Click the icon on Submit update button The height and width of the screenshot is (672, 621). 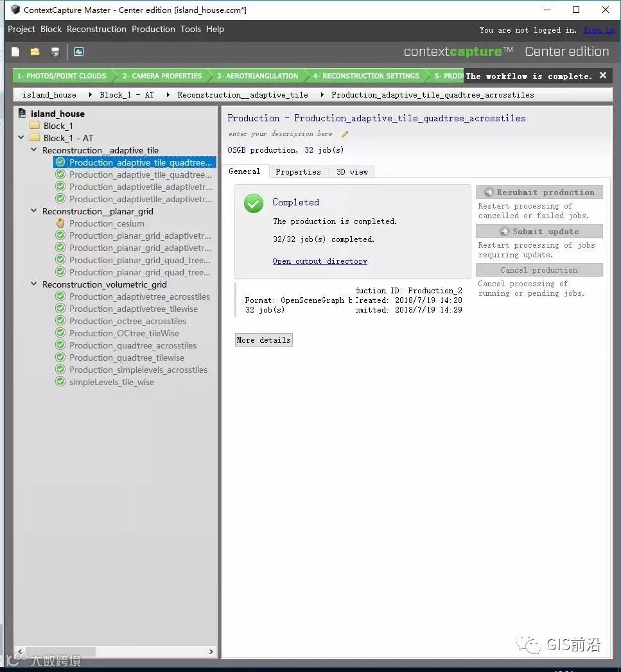tap(505, 232)
